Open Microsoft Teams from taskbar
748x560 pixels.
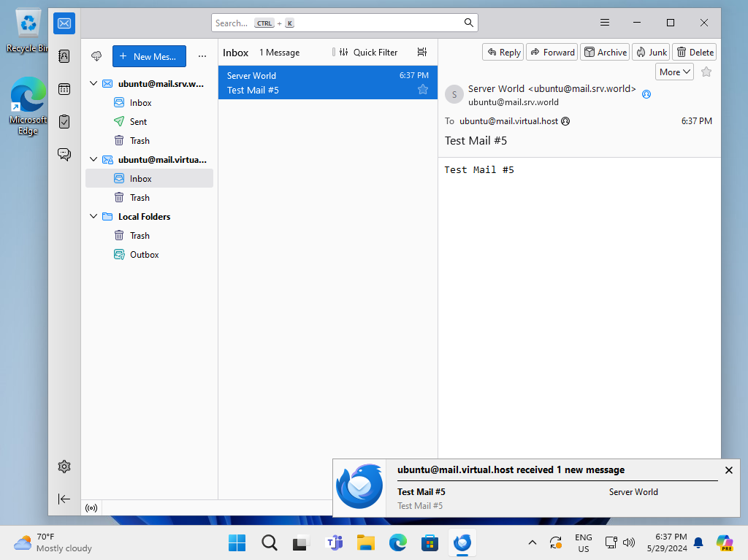point(334,542)
